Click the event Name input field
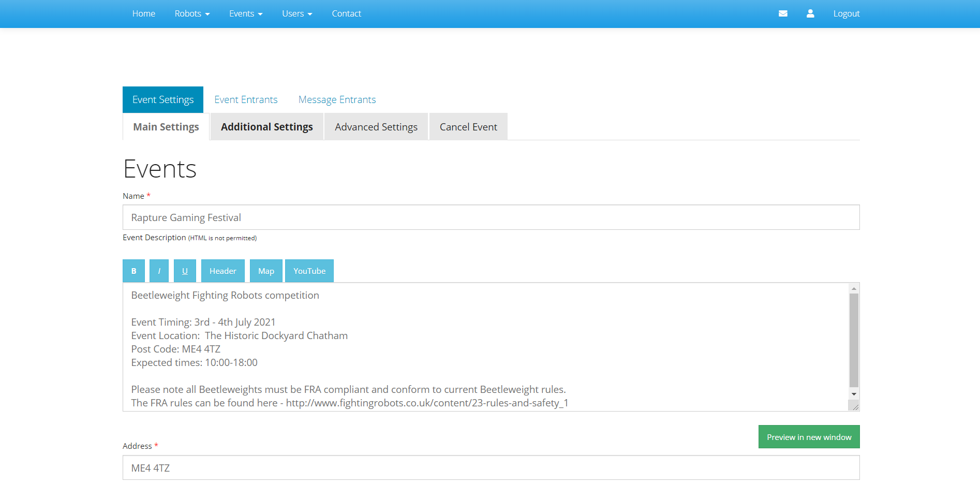The height and width of the screenshot is (483, 980). point(491,217)
